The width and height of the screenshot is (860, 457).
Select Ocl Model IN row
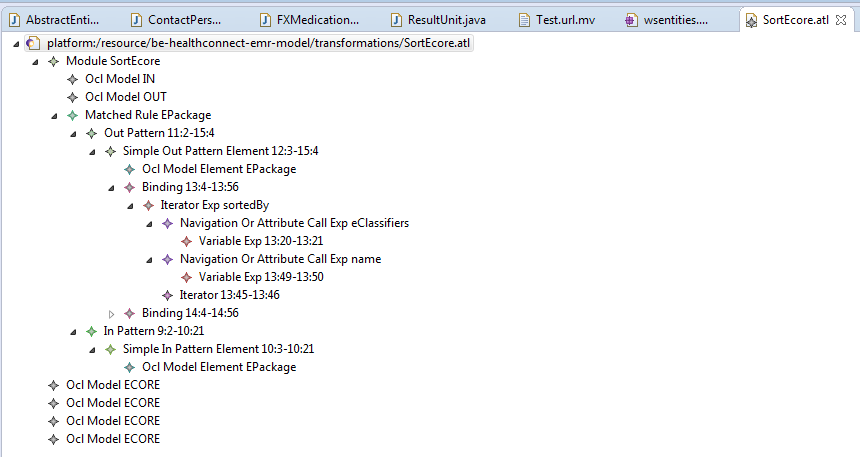click(120, 79)
